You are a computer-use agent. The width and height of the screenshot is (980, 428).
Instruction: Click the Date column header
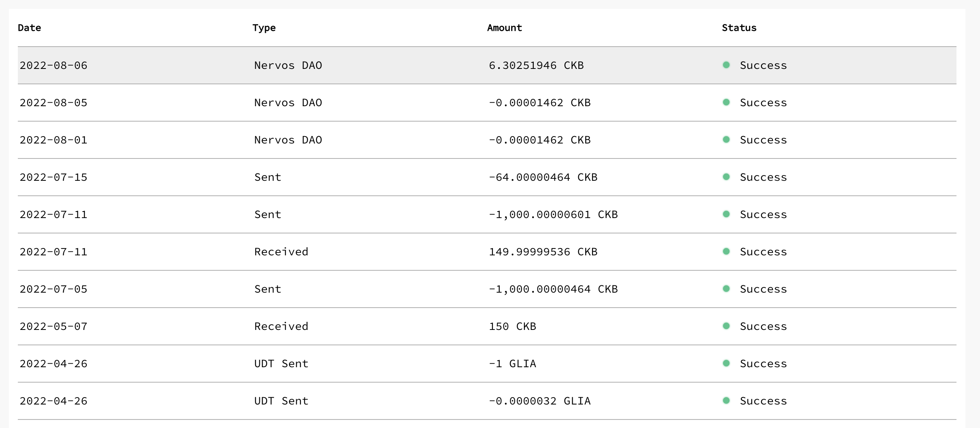click(x=30, y=28)
